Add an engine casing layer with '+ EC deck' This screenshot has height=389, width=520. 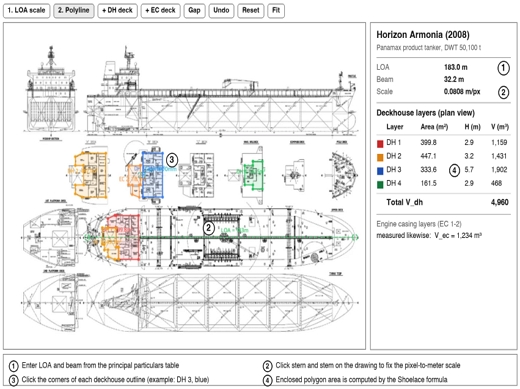tap(160, 11)
